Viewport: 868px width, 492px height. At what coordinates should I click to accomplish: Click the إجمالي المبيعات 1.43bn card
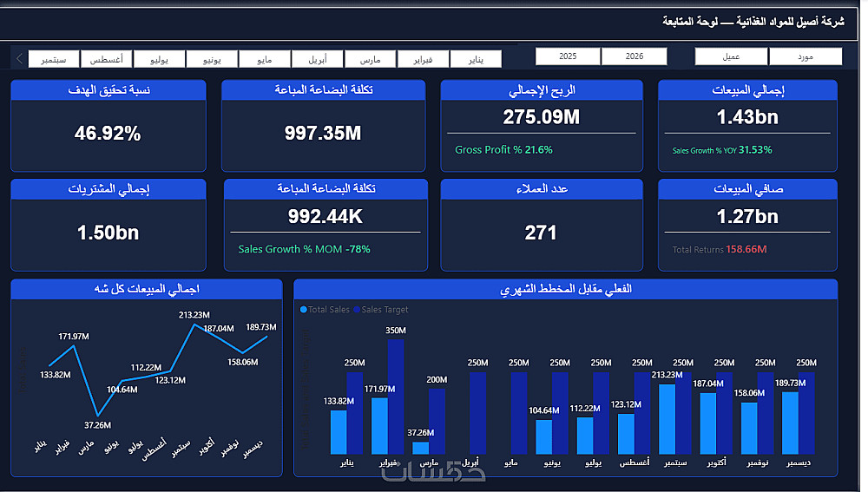tap(747, 126)
